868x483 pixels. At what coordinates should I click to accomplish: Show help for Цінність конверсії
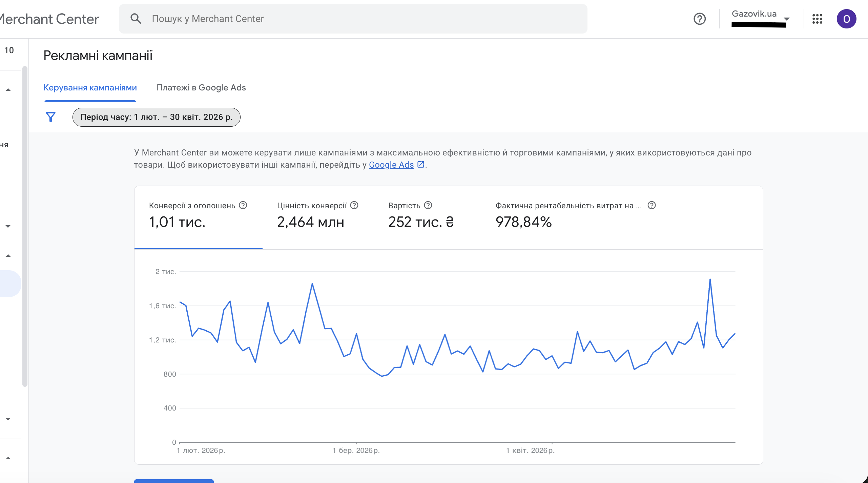pyautogui.click(x=354, y=205)
